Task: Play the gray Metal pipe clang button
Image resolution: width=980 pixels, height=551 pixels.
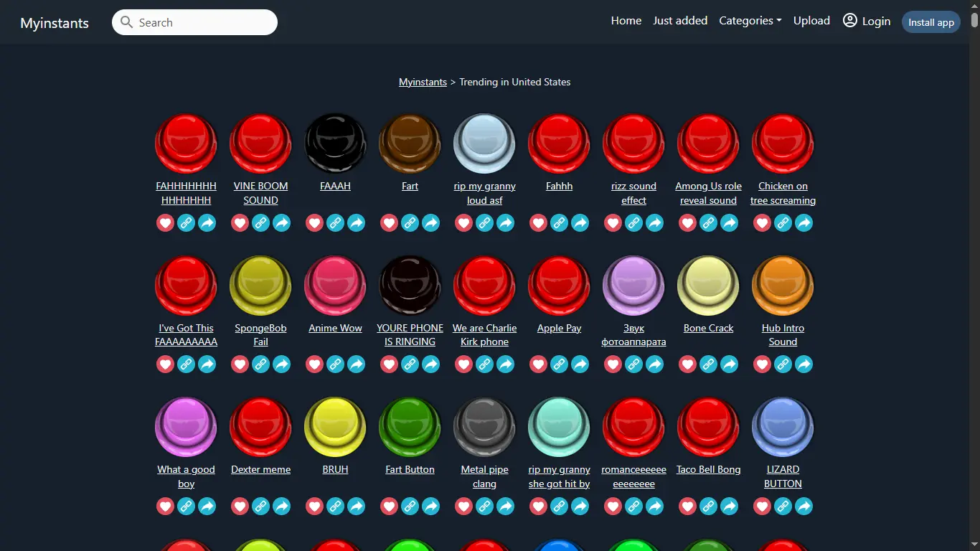Action: click(x=484, y=427)
